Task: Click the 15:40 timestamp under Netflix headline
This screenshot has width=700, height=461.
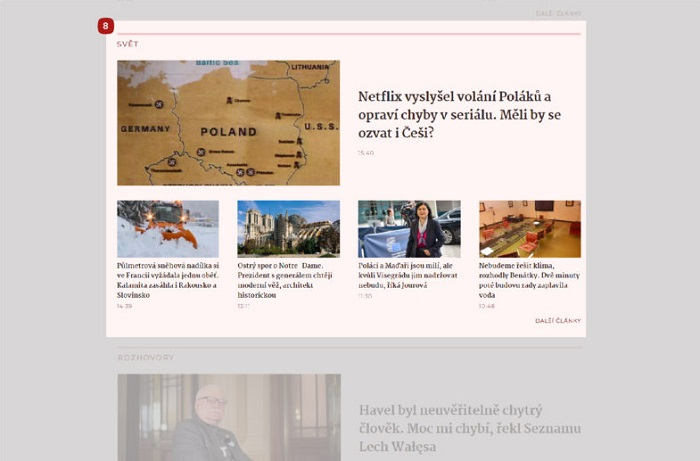Action: pyautogui.click(x=366, y=153)
